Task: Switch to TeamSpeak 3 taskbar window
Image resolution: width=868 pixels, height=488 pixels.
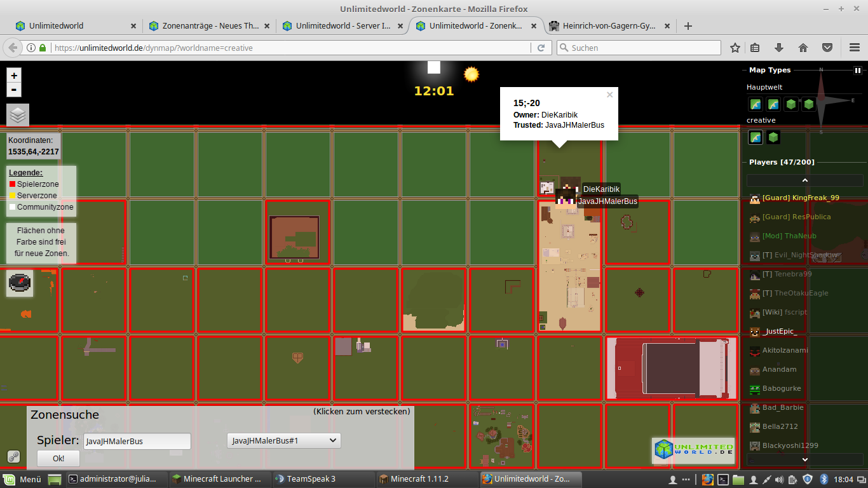Action: point(323,479)
